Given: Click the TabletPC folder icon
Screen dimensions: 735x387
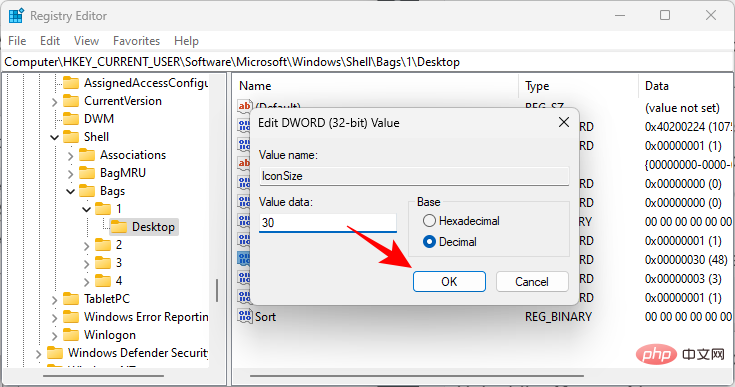Looking at the screenshot, I should [71, 298].
